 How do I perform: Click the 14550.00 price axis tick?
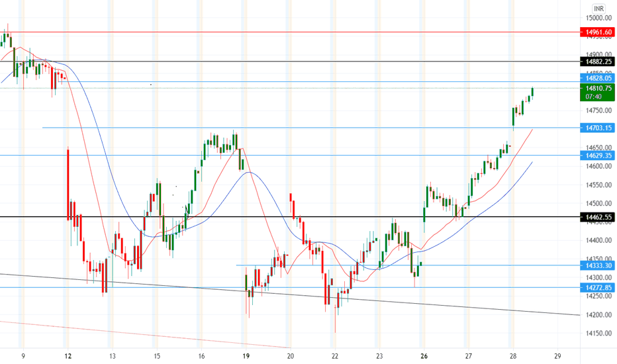pos(598,185)
